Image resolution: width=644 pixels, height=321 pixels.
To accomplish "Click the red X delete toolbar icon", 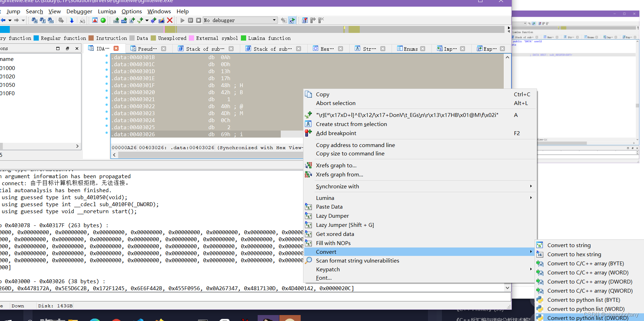I will click(x=170, y=20).
